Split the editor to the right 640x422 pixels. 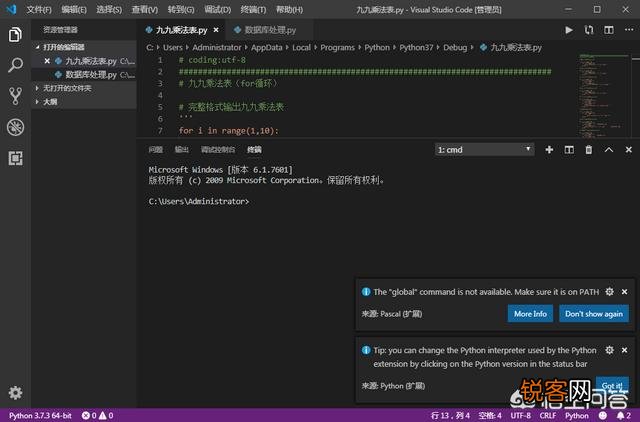pyautogui.click(x=609, y=30)
